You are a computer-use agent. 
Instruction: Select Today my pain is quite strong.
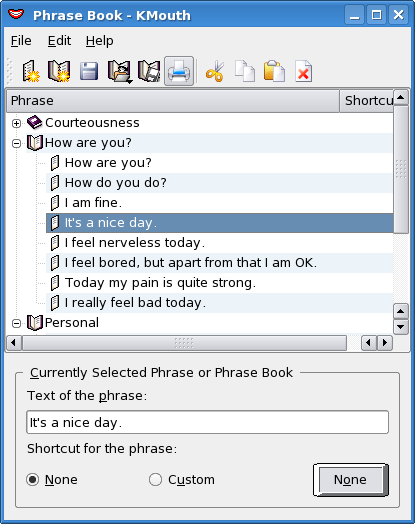point(219,283)
